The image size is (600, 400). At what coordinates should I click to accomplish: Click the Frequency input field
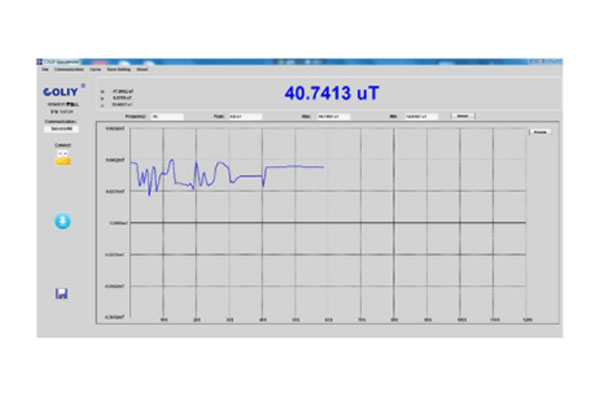pyautogui.click(x=166, y=116)
